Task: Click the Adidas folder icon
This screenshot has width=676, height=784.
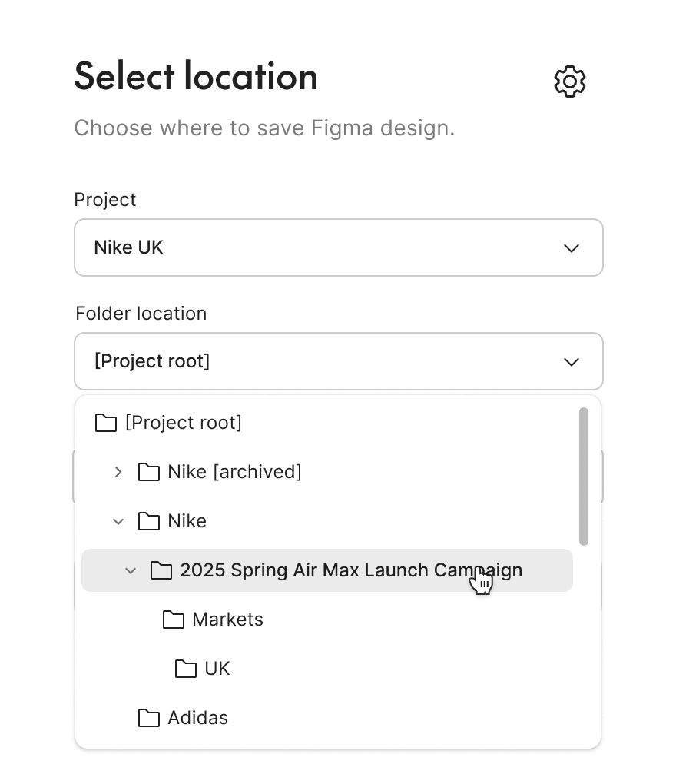Action: [149, 718]
